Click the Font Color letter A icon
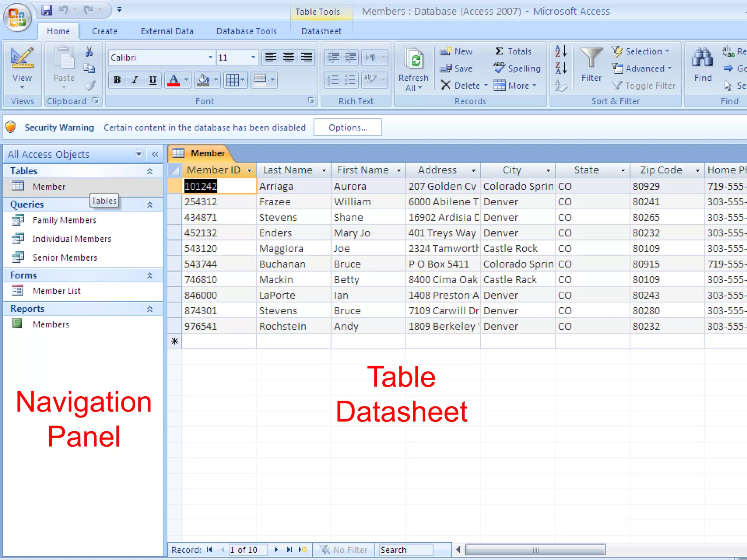 tap(174, 80)
